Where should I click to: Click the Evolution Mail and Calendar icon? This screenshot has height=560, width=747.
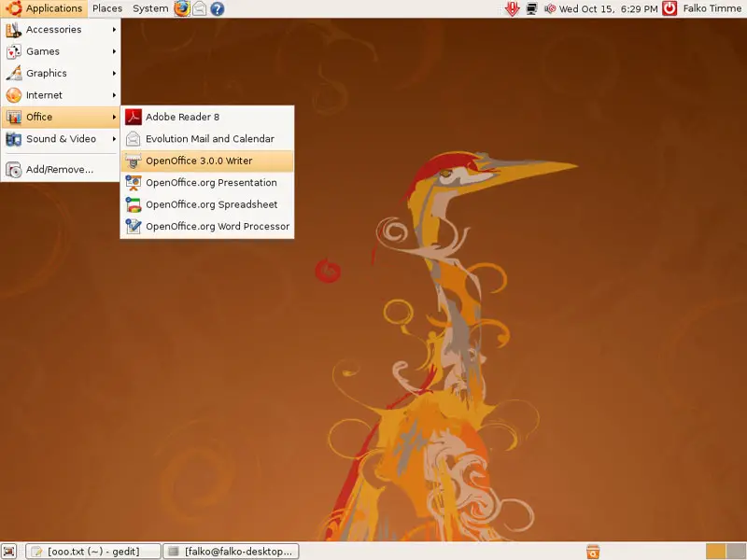134,139
